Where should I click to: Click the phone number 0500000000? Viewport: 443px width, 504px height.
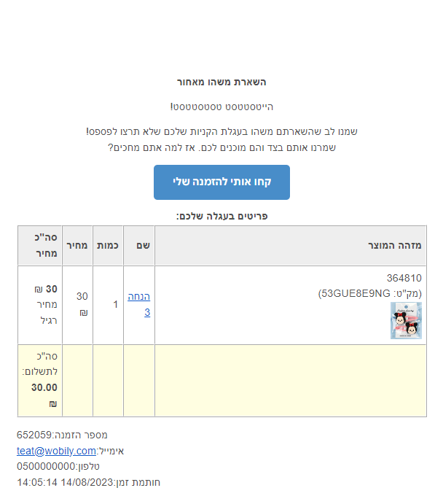click(x=46, y=466)
